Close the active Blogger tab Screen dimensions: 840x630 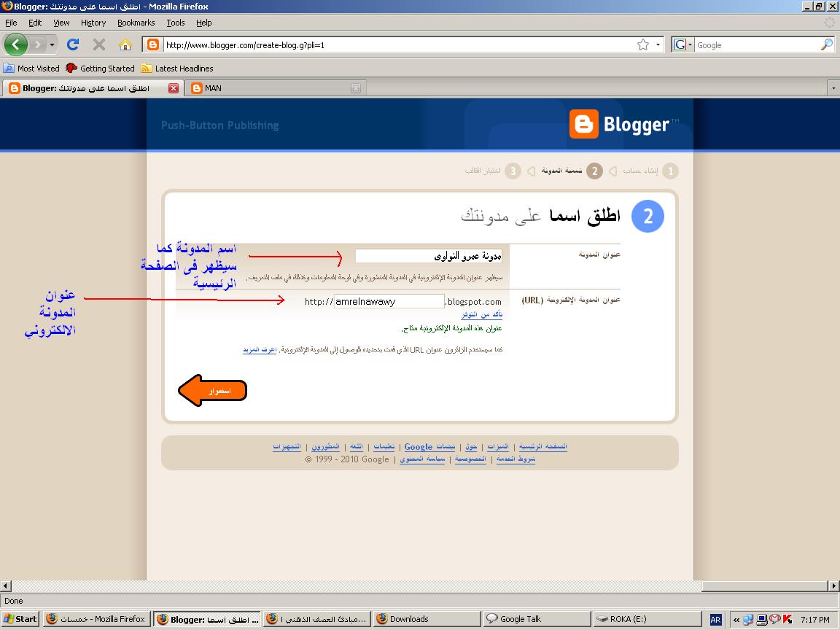[174, 88]
